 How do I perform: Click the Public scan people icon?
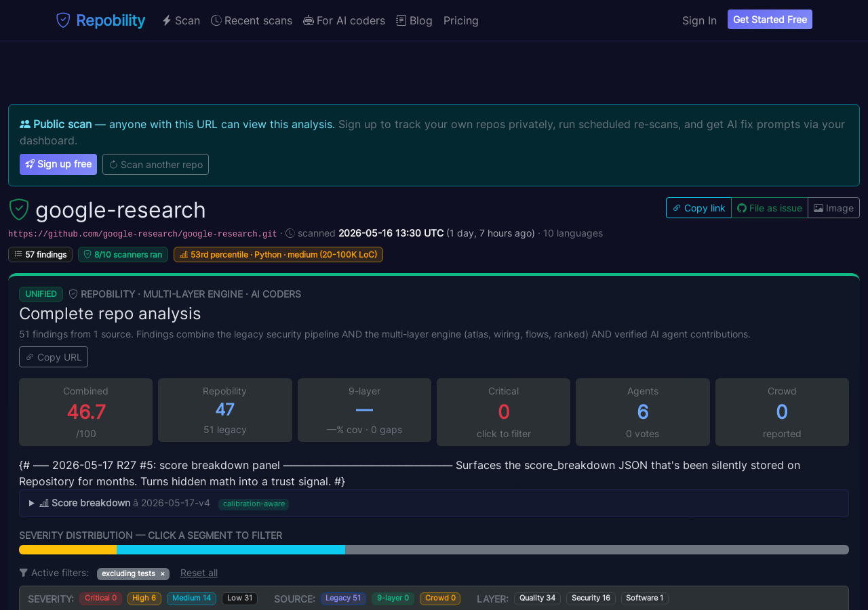25,124
